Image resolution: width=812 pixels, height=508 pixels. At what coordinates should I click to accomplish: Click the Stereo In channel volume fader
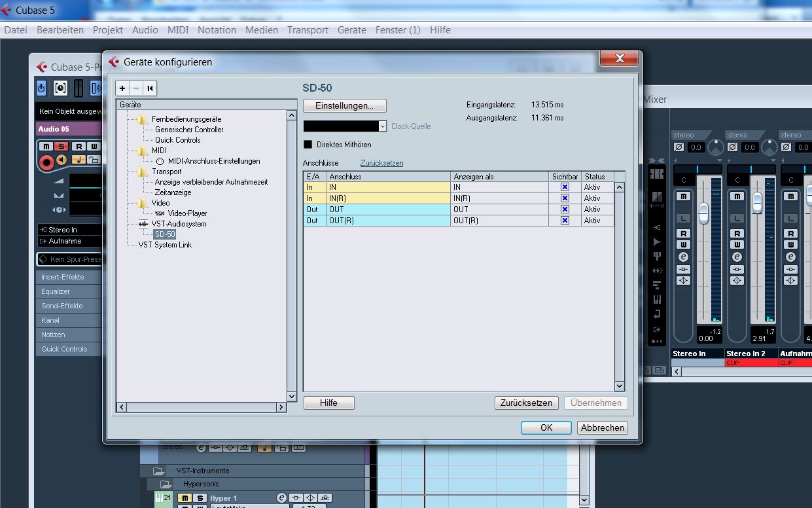(x=703, y=214)
